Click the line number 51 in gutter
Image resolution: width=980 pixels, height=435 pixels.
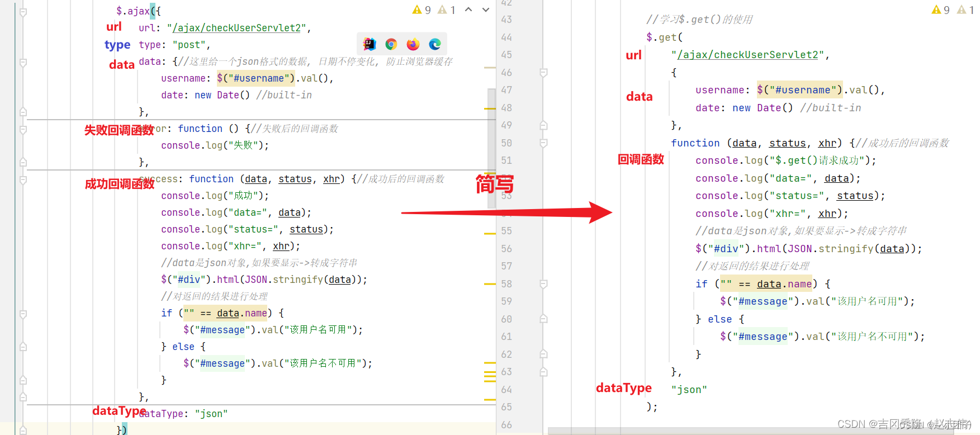point(506,160)
